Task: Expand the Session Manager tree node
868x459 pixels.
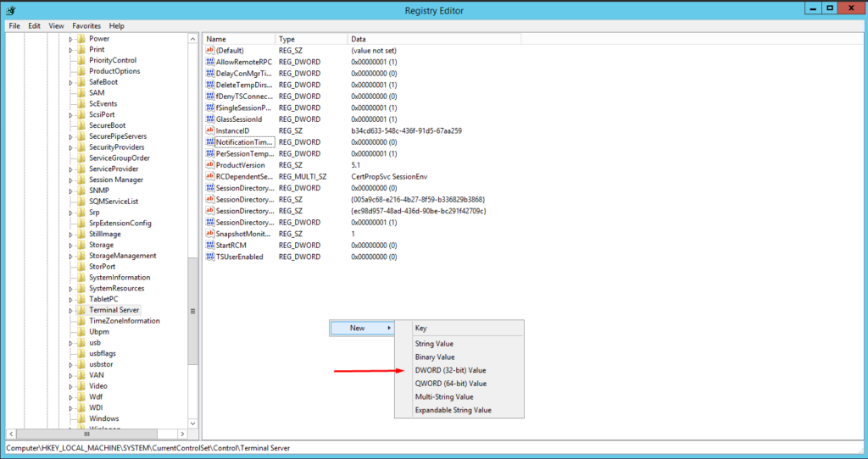Action: pyautogui.click(x=71, y=180)
